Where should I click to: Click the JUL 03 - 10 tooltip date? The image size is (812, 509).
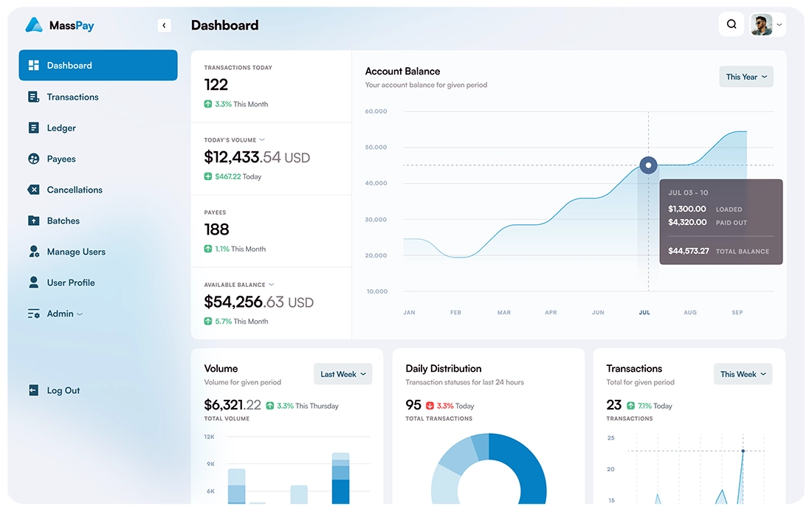(688, 193)
